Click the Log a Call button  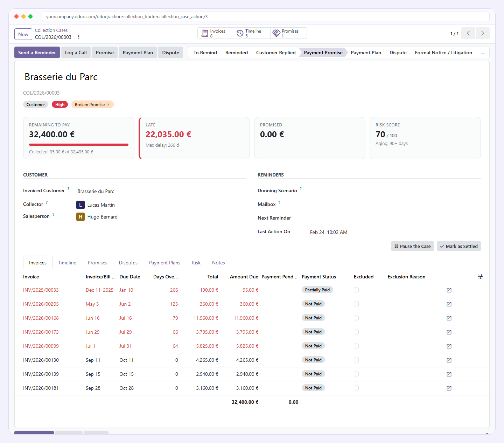76,53
